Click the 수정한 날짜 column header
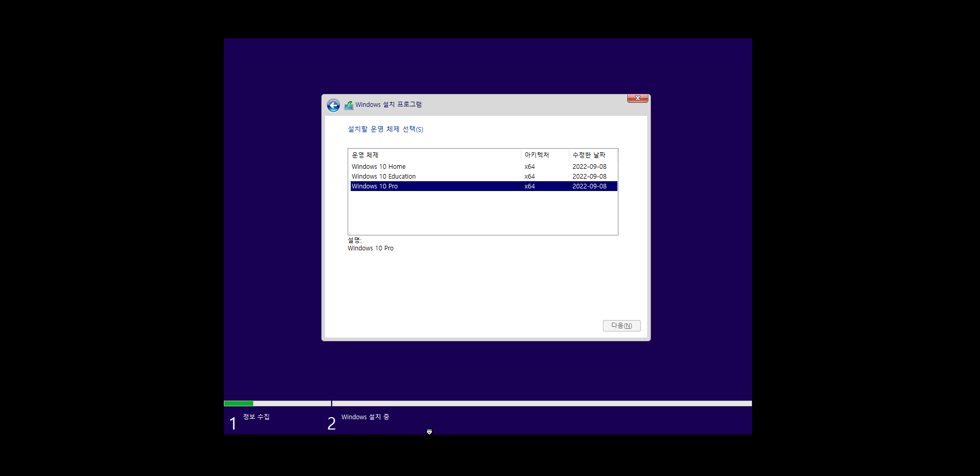The image size is (980, 476). click(x=593, y=155)
